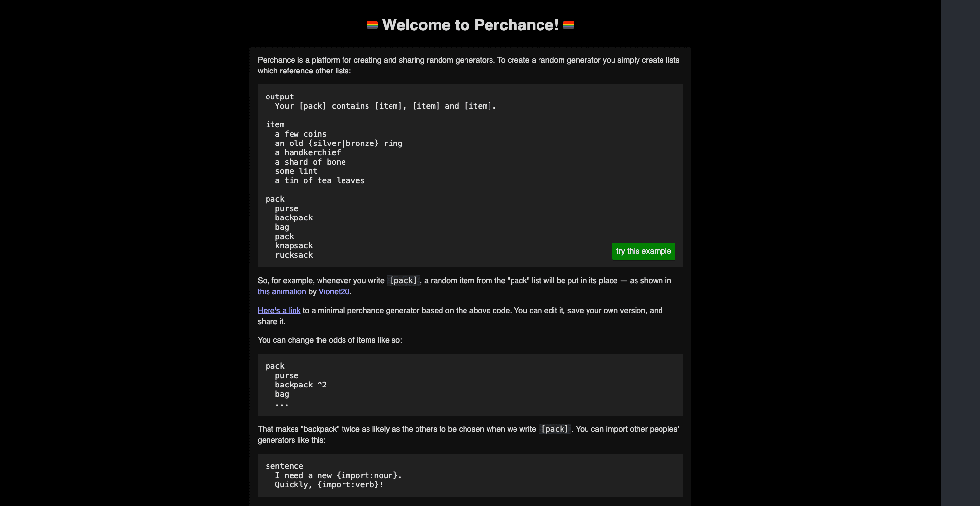Open the 'this animation' link
This screenshot has height=506, width=980.
coord(282,292)
